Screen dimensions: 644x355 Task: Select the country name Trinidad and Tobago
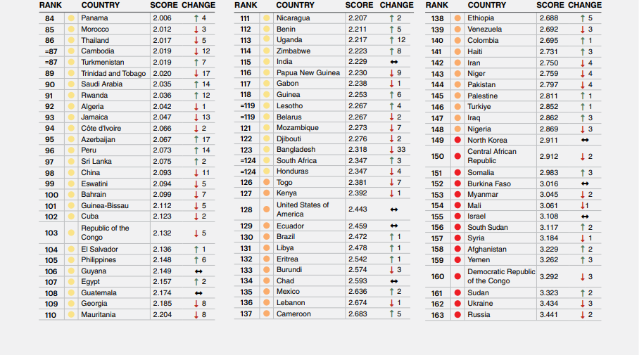(x=113, y=73)
